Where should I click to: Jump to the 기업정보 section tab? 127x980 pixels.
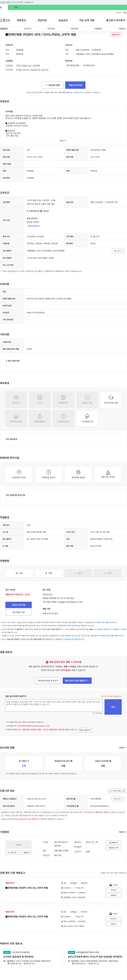coord(122,28)
